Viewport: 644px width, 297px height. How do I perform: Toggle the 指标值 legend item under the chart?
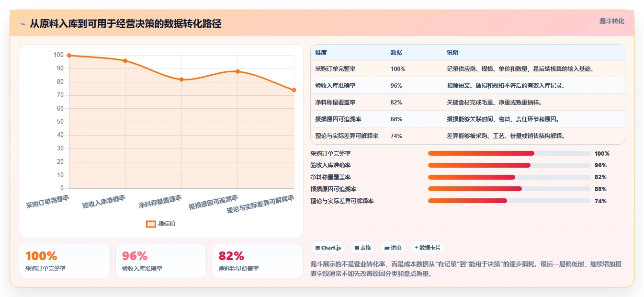pos(161,224)
